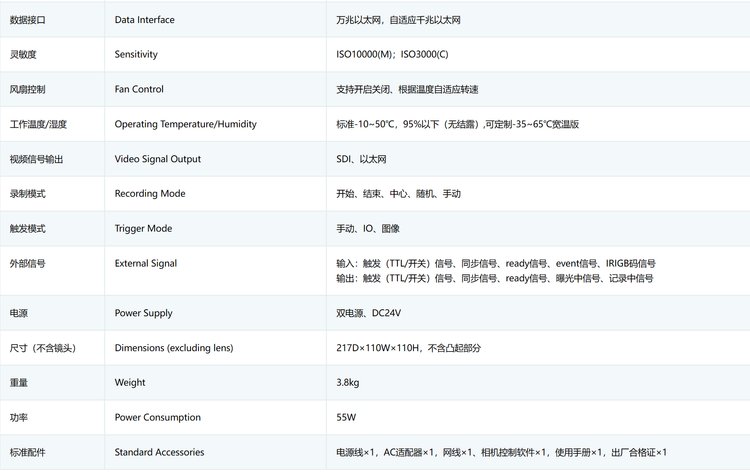Click the 'Power Supply' label
The height and width of the screenshot is (476, 750).
click(144, 313)
